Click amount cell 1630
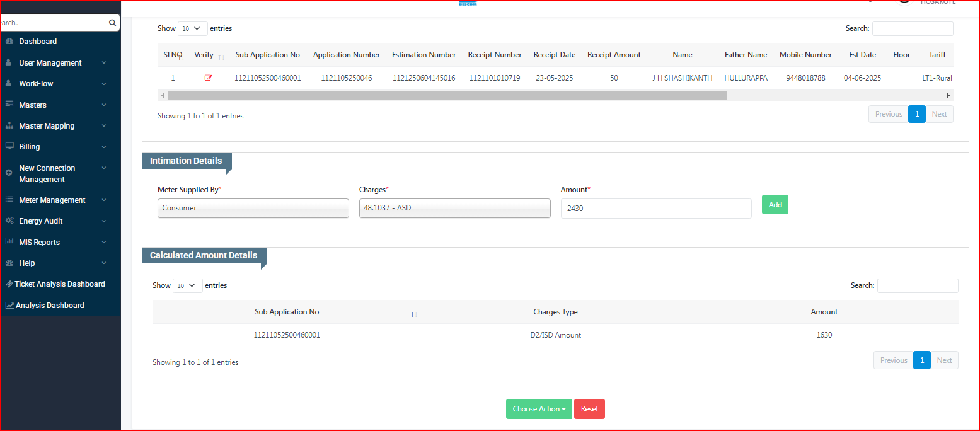Screen dimensions: 980x431 pyautogui.click(x=824, y=335)
